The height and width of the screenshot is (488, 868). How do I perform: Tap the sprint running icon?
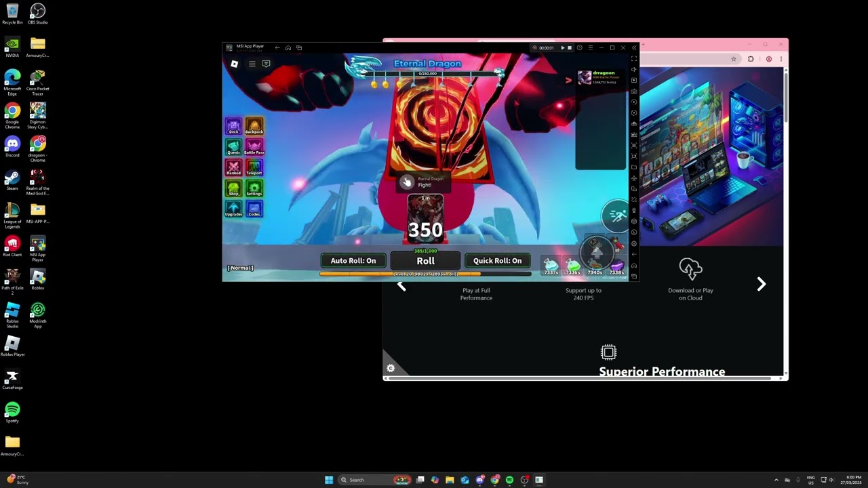pos(616,216)
